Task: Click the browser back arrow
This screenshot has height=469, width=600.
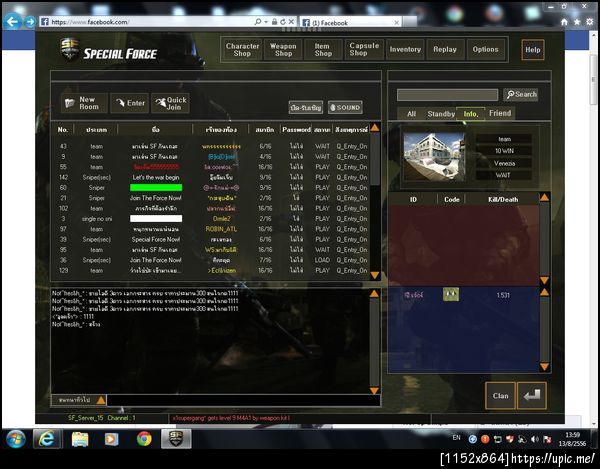Action: coord(12,22)
